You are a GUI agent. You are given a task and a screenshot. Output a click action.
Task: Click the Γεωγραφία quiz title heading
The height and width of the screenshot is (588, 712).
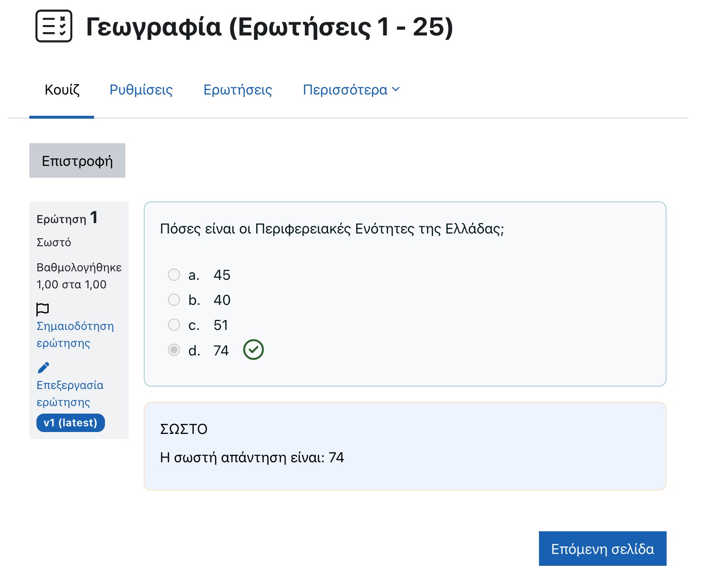(x=269, y=27)
